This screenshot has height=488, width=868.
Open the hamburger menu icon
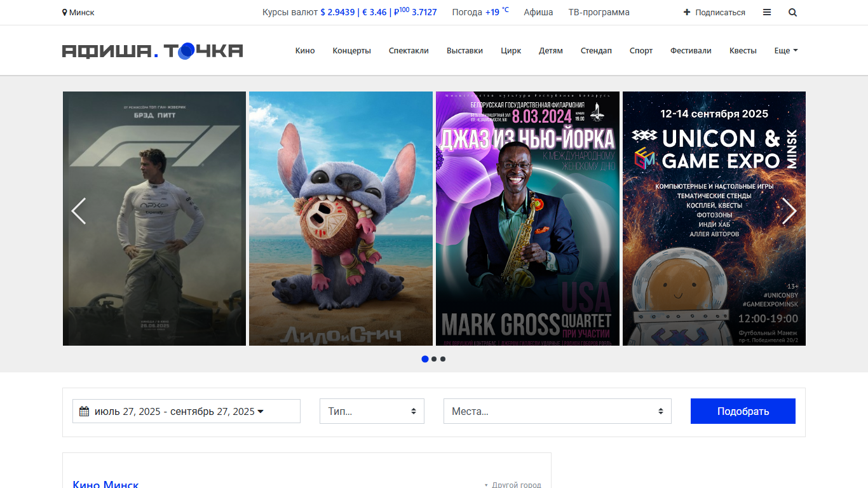(767, 13)
